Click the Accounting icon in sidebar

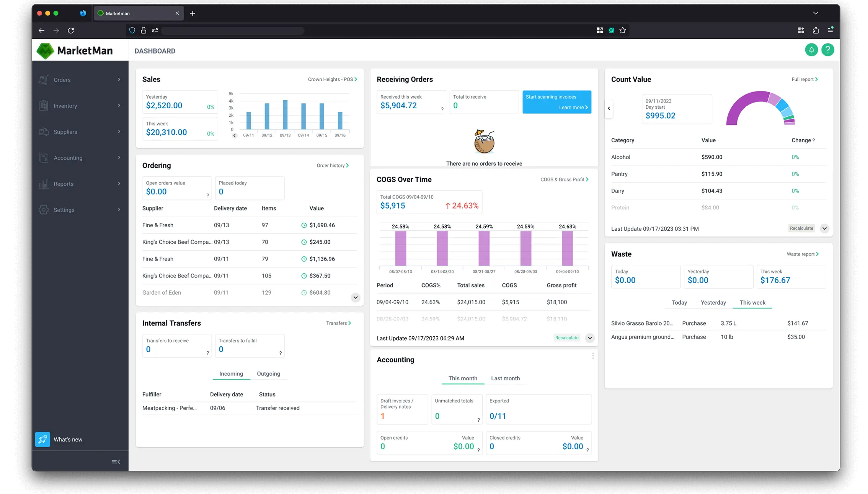pos(44,158)
